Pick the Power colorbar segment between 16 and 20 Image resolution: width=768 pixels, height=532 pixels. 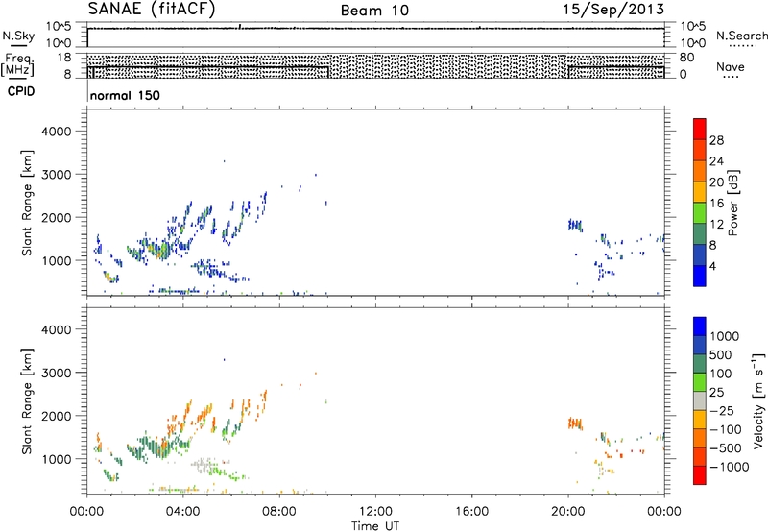click(x=700, y=191)
